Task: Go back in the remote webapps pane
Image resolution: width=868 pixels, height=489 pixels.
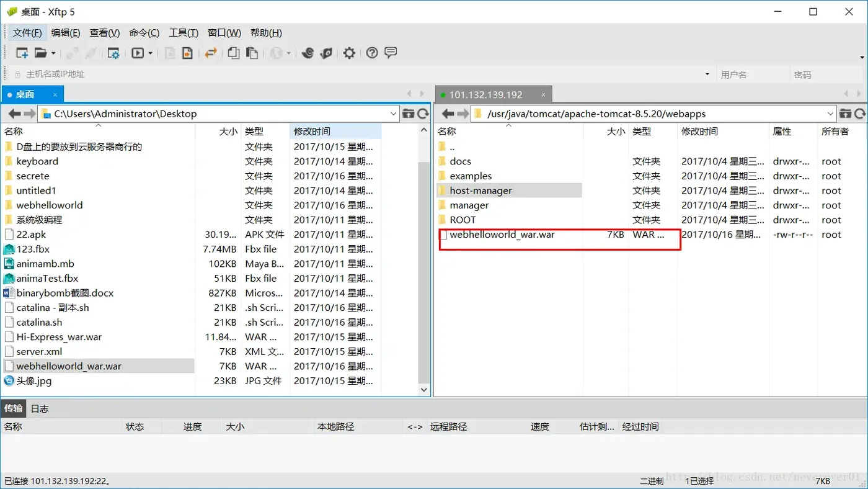Action: tap(448, 114)
